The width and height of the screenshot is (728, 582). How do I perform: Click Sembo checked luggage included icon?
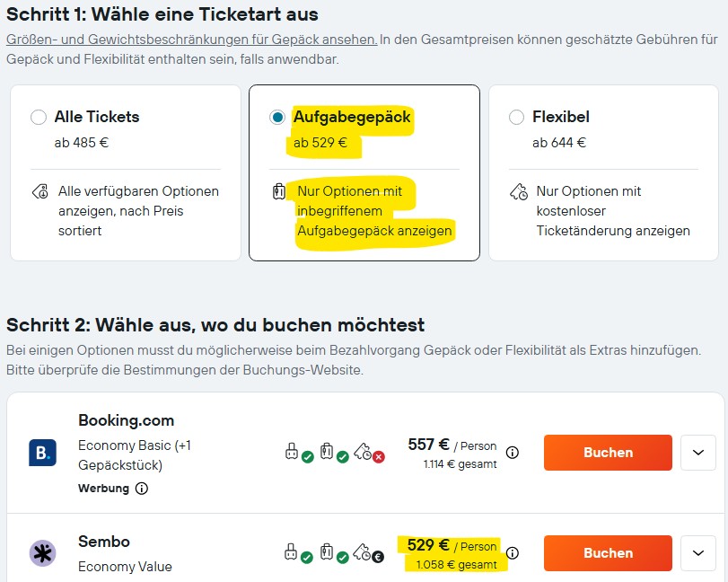[x=329, y=551]
